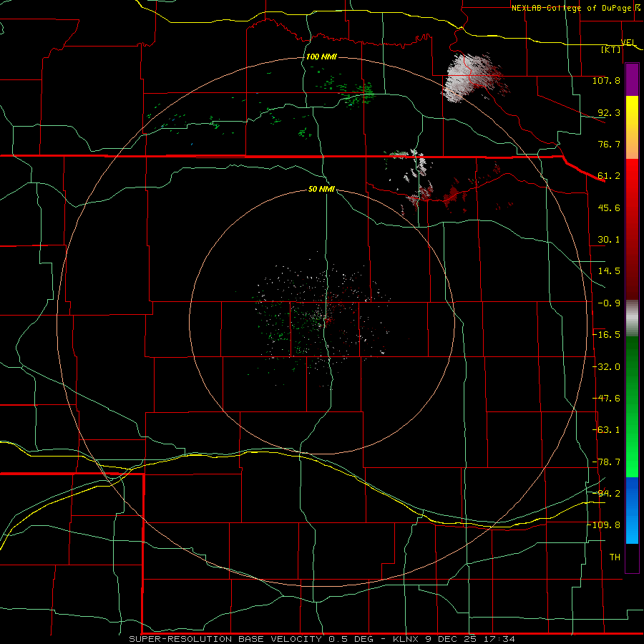Screen dimensions: 644x644
Task: Select the -32.0 scale value
Action: pos(606,367)
